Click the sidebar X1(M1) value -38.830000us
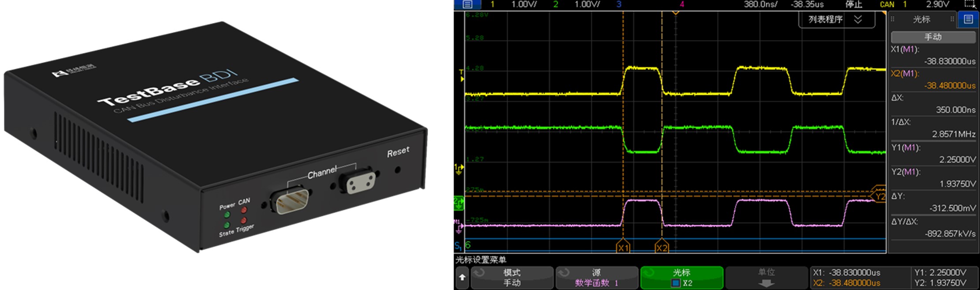980x290 pixels. pos(950,61)
